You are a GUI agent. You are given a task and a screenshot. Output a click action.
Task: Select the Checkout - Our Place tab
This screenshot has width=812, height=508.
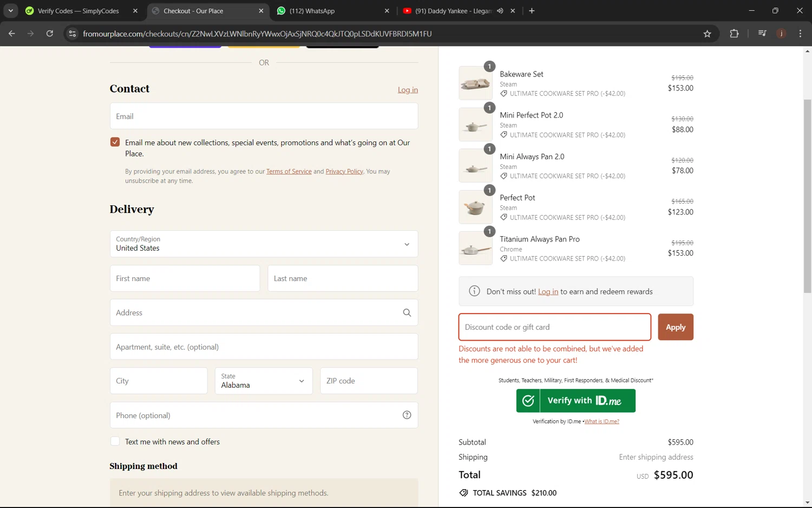coord(193,11)
